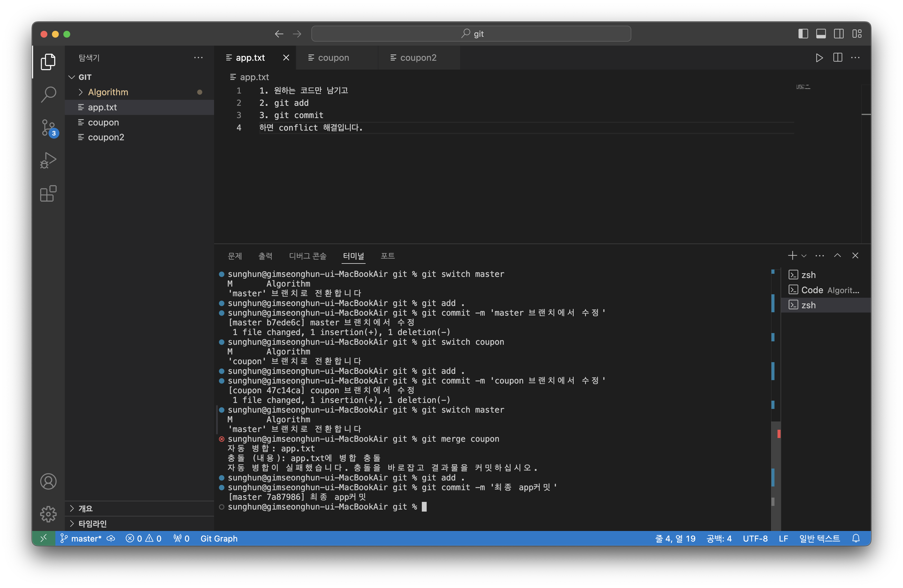This screenshot has width=903, height=588.
Task: Click the notifications bell in status bar
Action: (856, 538)
